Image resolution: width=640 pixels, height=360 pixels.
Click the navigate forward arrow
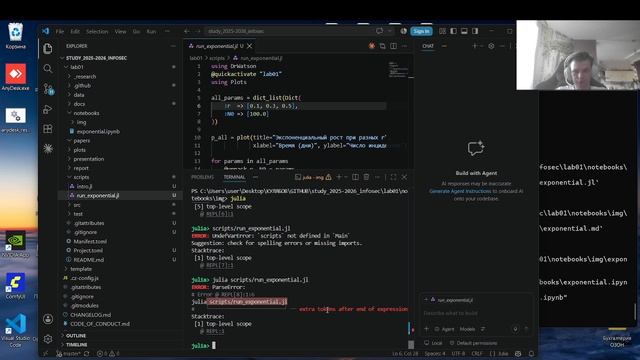(x=198, y=31)
